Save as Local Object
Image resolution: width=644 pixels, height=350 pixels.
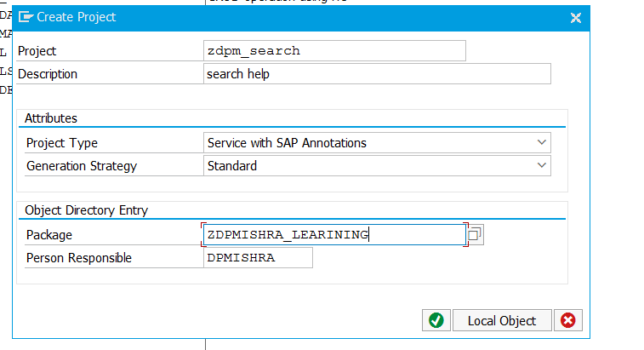click(502, 320)
